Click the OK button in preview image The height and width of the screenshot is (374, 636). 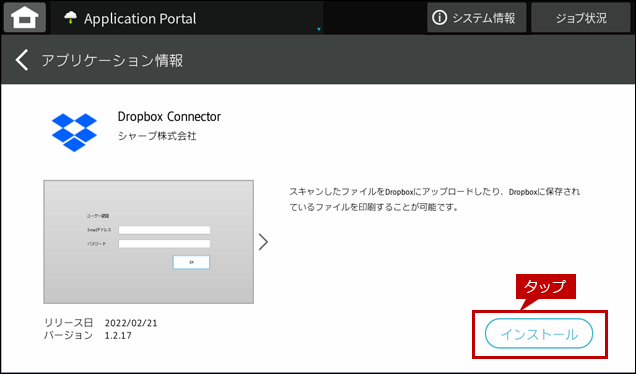[x=191, y=262]
